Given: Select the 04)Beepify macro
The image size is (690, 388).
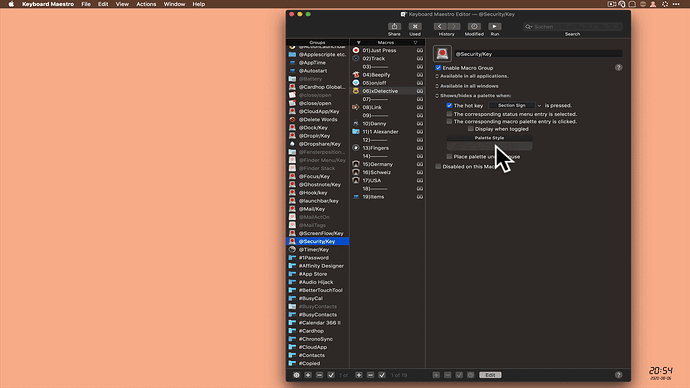Looking at the screenshot, I should pyautogui.click(x=388, y=75).
